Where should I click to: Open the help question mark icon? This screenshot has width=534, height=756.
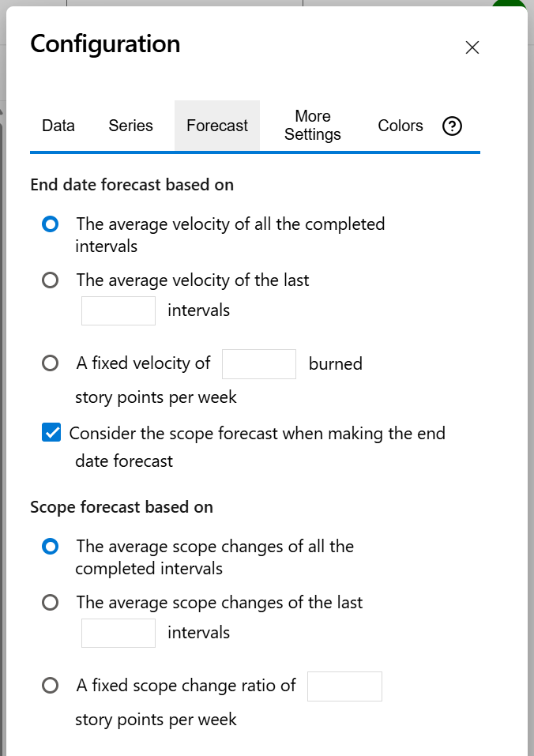tap(451, 126)
